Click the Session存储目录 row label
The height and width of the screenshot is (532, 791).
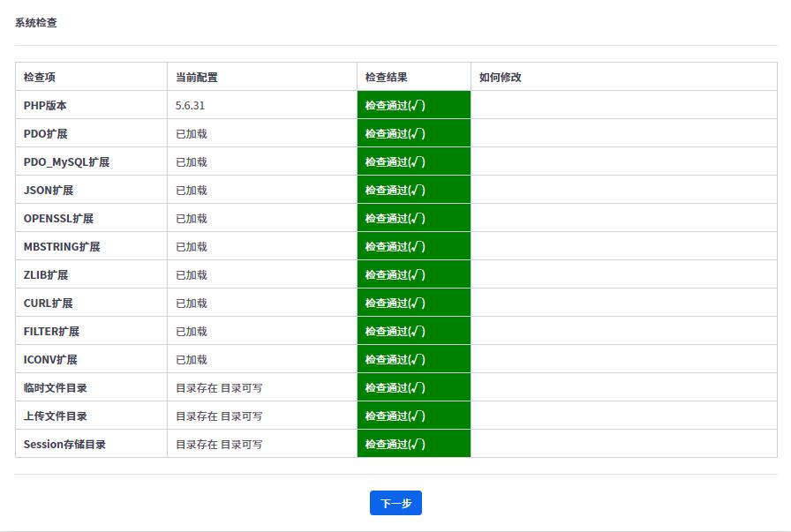[x=64, y=445]
